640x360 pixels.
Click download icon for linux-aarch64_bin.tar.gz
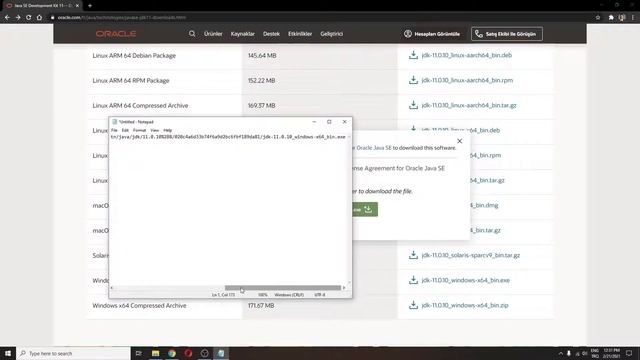413,105
